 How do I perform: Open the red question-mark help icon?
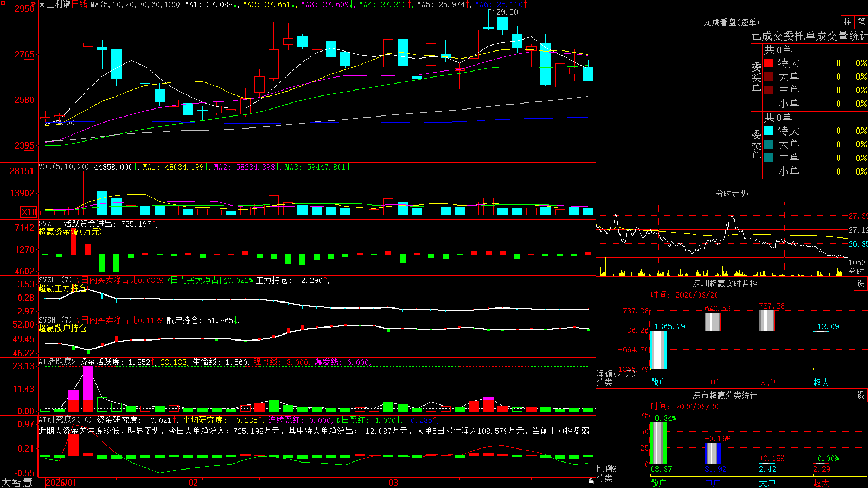pyautogui.click(x=34, y=3)
